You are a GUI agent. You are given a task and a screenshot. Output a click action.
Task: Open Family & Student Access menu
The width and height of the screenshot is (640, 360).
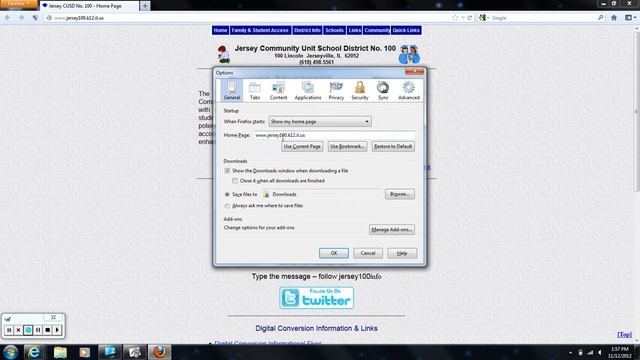[x=260, y=30]
